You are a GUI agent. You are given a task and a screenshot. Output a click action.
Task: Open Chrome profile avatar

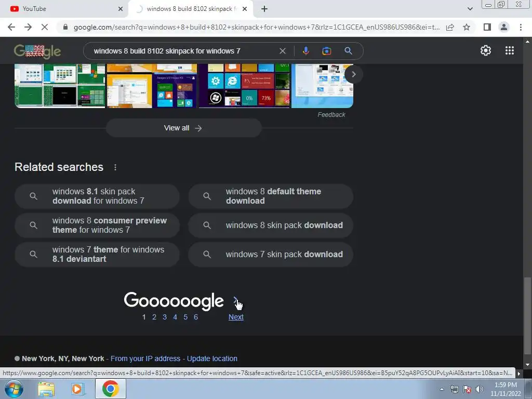click(x=504, y=27)
